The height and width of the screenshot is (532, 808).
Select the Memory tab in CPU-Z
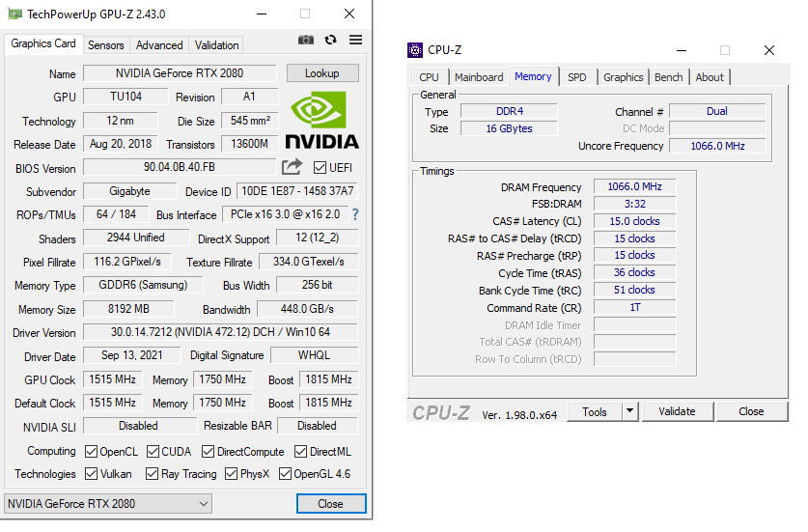point(533,76)
